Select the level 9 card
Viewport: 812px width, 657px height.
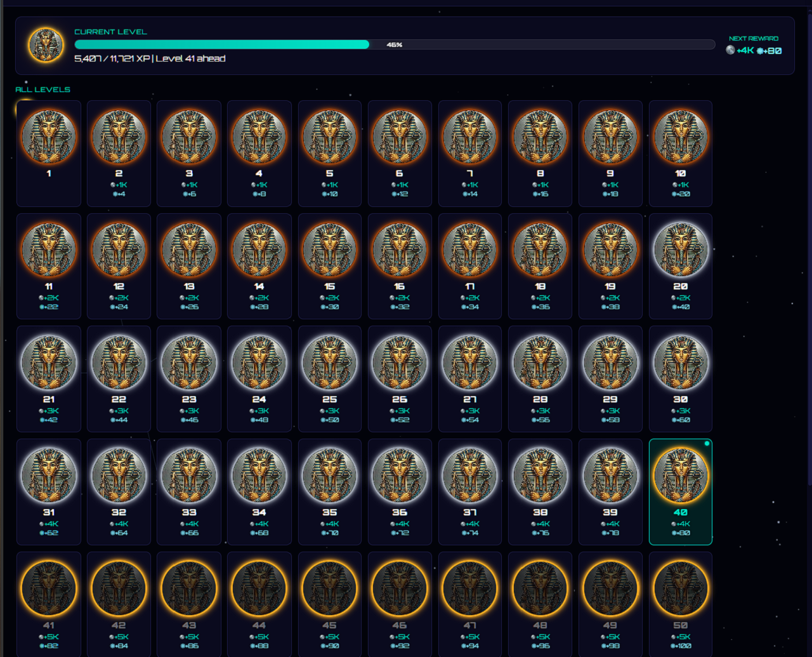click(610, 154)
